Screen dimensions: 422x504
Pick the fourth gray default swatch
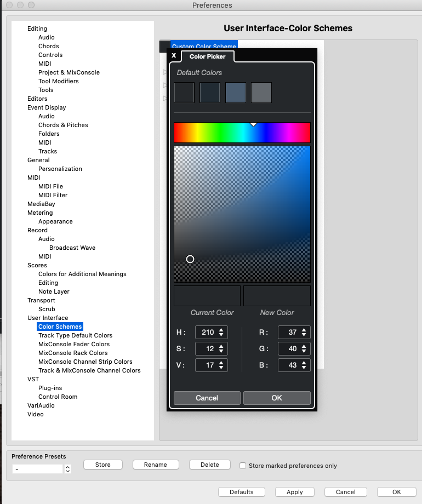tap(261, 93)
